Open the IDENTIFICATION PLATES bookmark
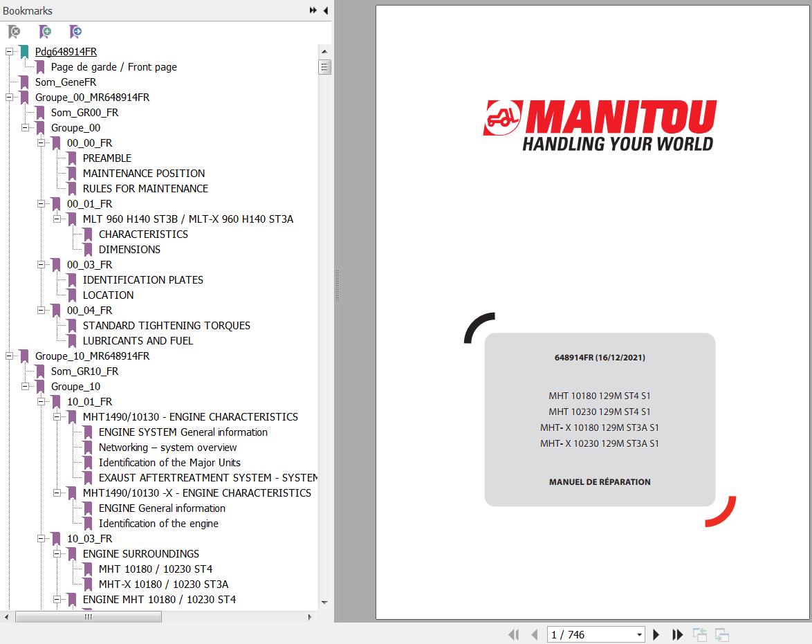The image size is (812, 644). [x=143, y=279]
